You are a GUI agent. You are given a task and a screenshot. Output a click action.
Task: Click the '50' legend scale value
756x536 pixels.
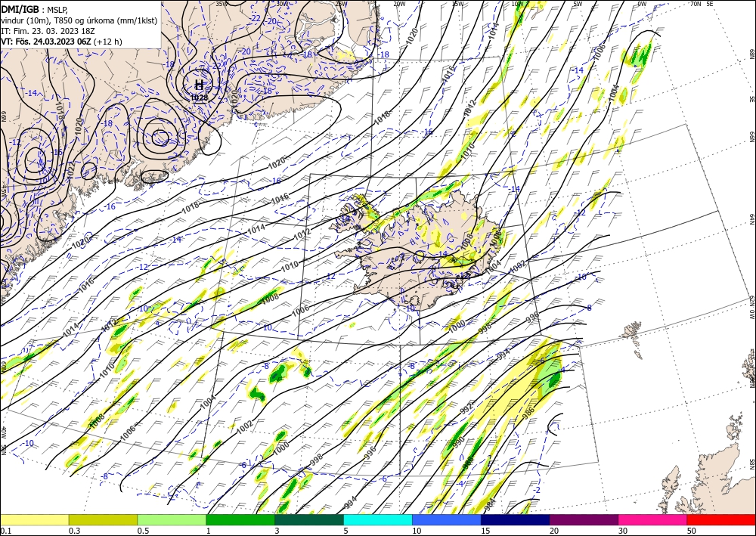[x=691, y=531]
